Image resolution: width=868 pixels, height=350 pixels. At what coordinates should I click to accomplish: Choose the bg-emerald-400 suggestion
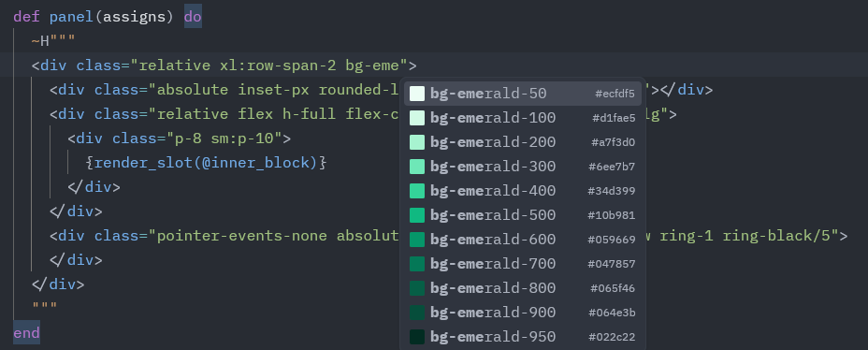[523, 191]
